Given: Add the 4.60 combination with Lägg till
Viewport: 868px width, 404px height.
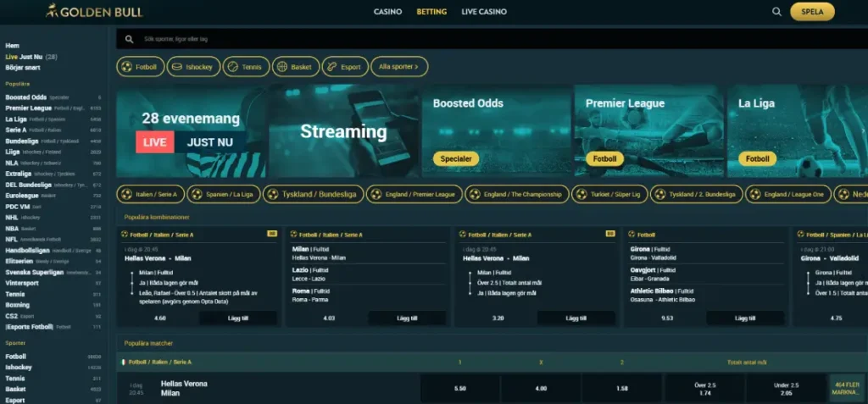Looking at the screenshot, I should pyautogui.click(x=237, y=318).
